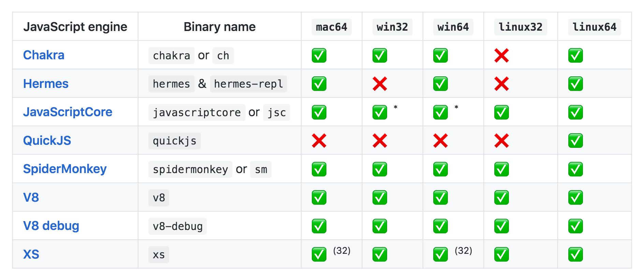Click the hermes-repl binary name code
Image resolution: width=644 pixels, height=278 pixels.
pyautogui.click(x=248, y=84)
